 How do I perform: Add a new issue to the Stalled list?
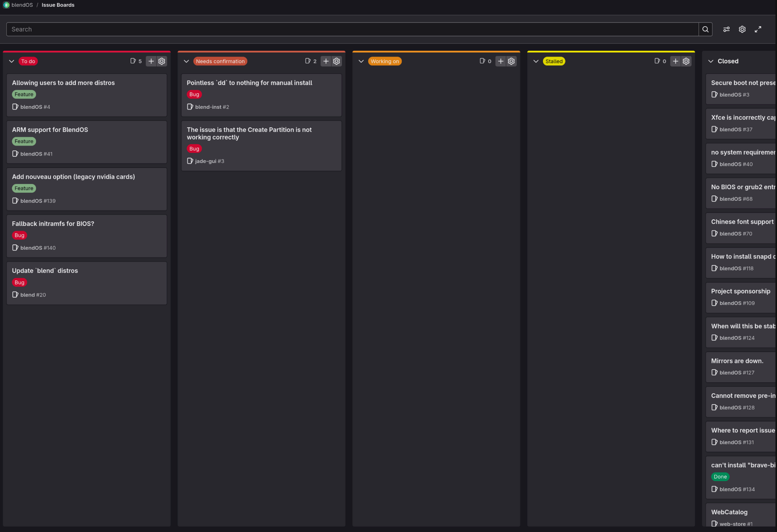click(x=675, y=61)
